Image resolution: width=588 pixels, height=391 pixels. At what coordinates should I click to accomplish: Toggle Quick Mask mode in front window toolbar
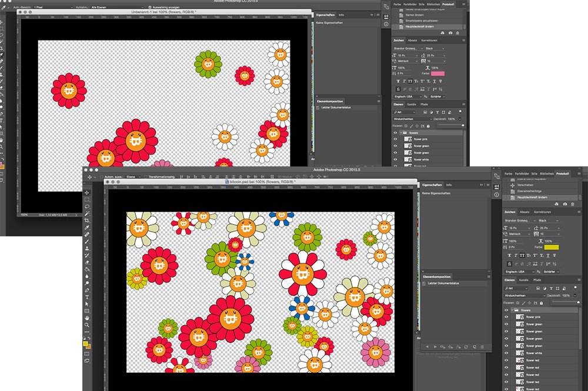click(87, 353)
